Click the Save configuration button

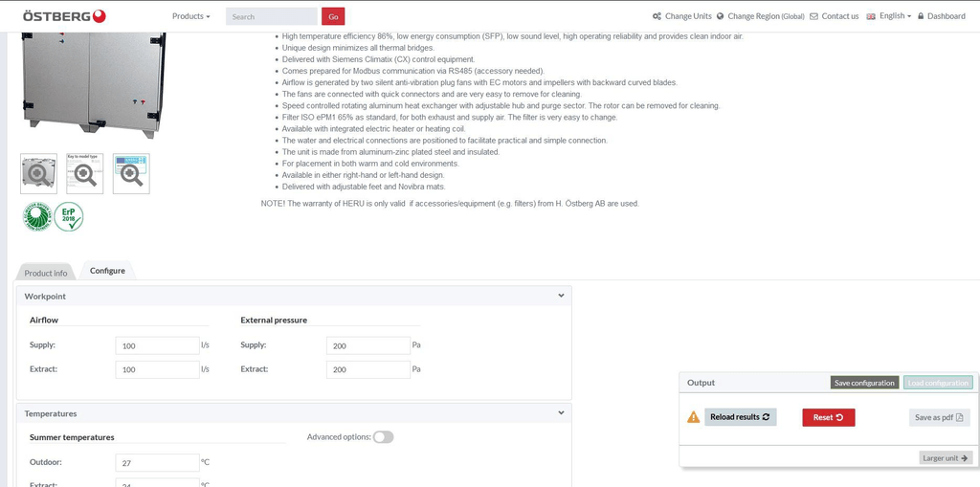[x=864, y=383]
